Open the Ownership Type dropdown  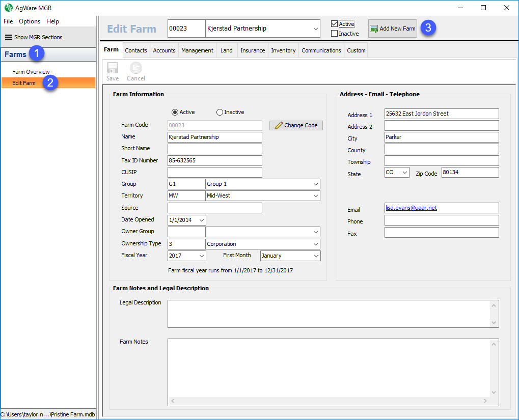click(316, 244)
